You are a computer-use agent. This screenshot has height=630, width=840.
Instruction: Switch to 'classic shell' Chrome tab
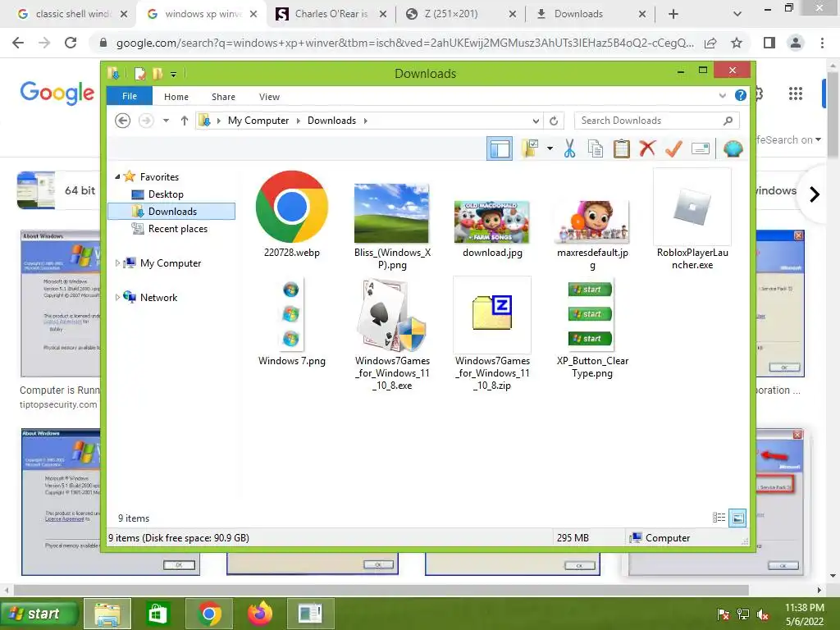point(71,14)
